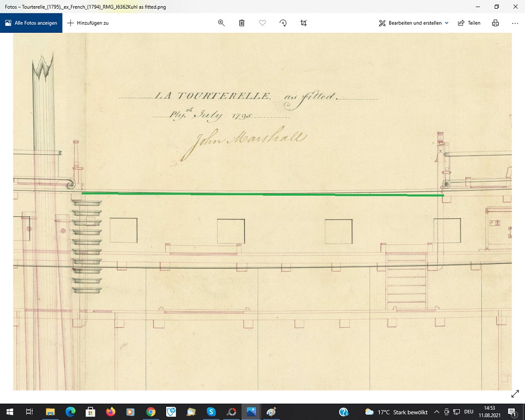Click the network tray icon
Image resolution: width=525 pixels, height=420 pixels.
[x=457, y=412]
